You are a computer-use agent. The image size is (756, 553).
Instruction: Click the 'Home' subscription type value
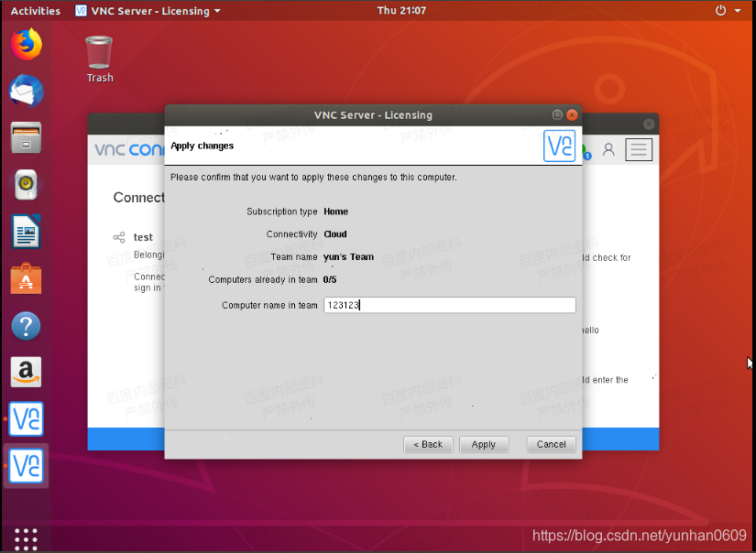[x=335, y=211]
